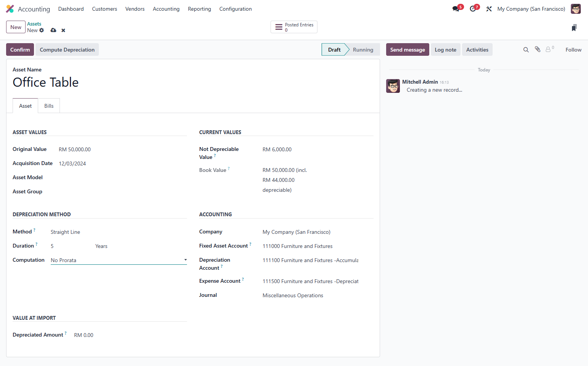Attach a file with paperclip icon

point(538,49)
